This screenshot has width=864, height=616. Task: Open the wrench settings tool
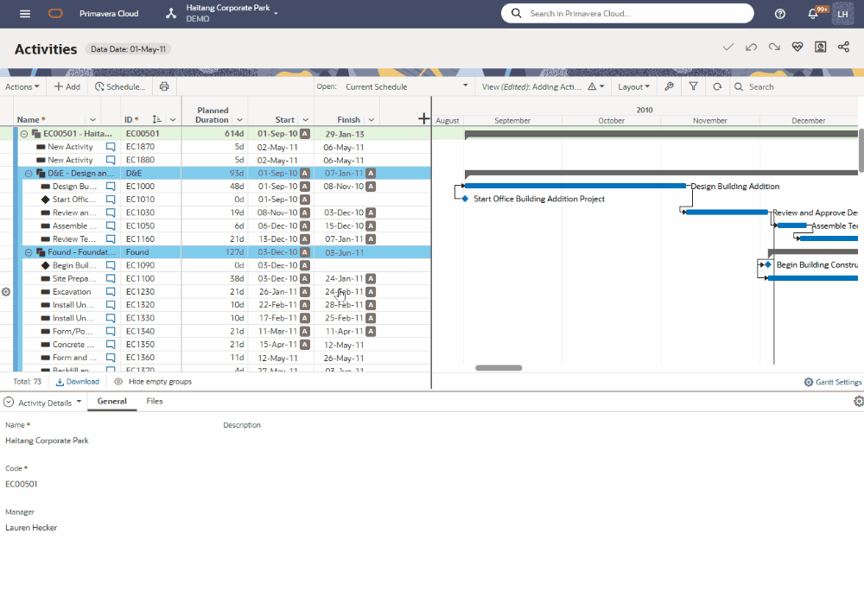(669, 86)
